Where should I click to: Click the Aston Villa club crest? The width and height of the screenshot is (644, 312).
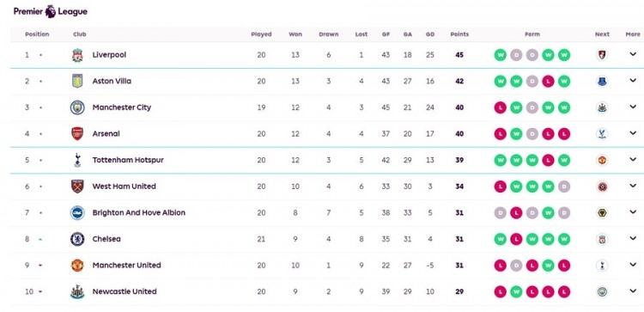pyautogui.click(x=77, y=82)
